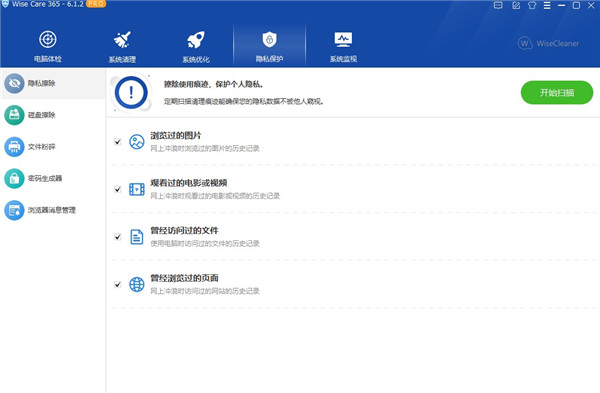The width and height of the screenshot is (600, 393).
Task: Select the 观看过的电影或视频 item title
Action: [x=189, y=183]
